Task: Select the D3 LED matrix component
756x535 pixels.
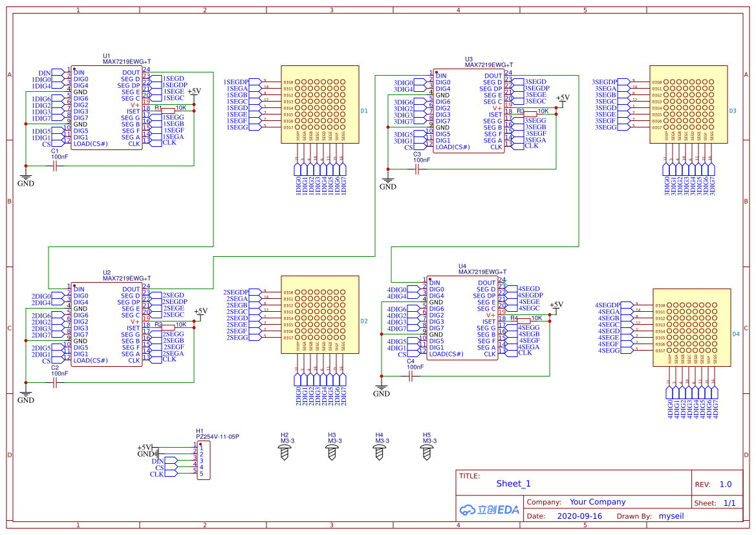Action: point(689,105)
